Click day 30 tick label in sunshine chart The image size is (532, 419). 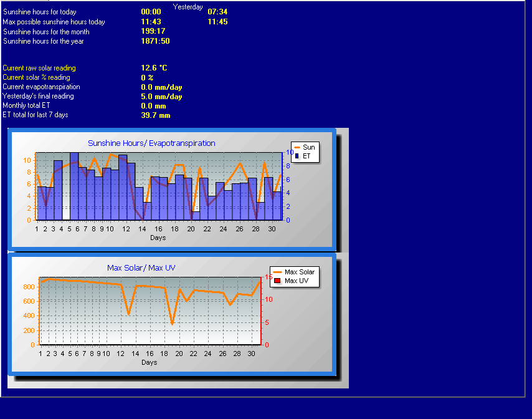[272, 229]
